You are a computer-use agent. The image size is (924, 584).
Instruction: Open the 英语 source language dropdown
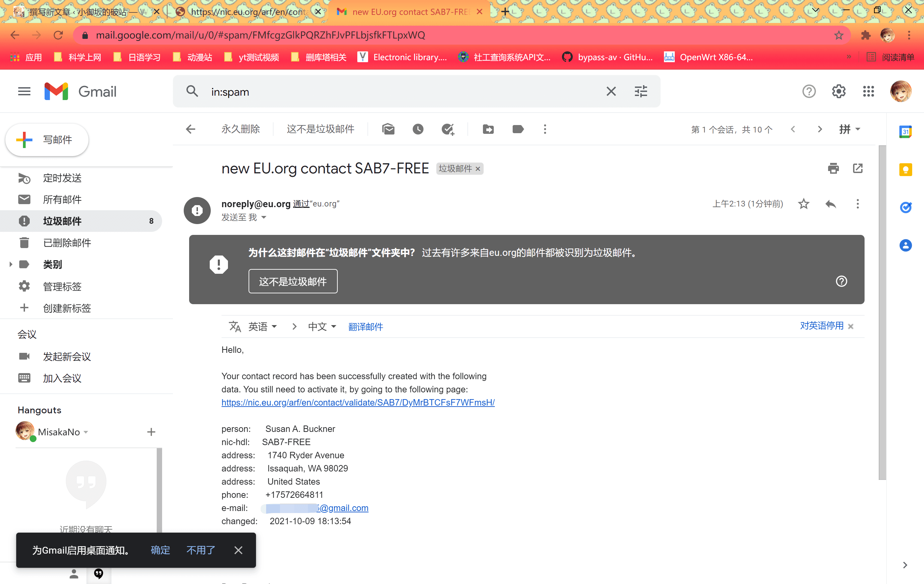tap(263, 327)
